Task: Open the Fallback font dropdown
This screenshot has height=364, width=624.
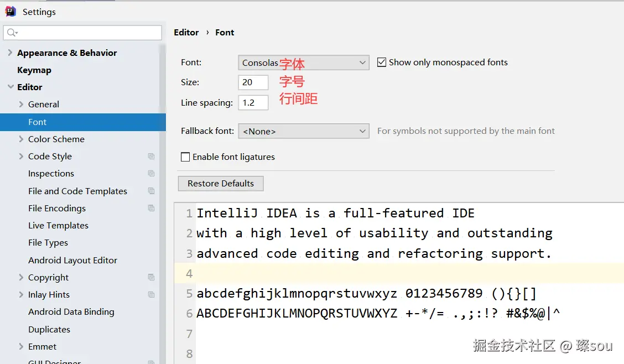Action: point(304,131)
